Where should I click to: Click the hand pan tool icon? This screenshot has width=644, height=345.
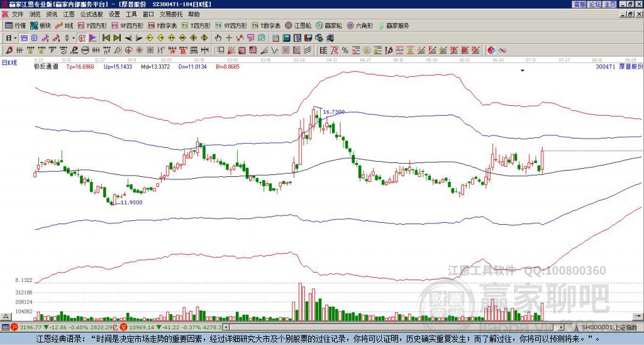(x=218, y=38)
